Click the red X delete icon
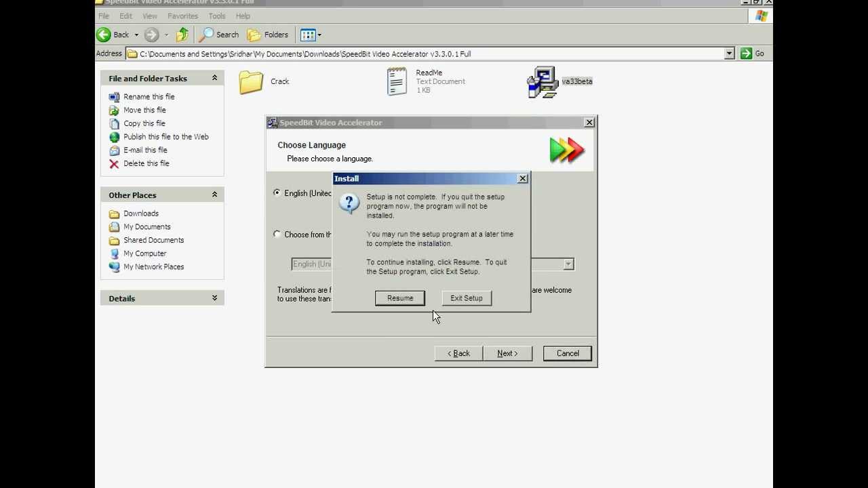This screenshot has width=868, height=488. (x=114, y=163)
